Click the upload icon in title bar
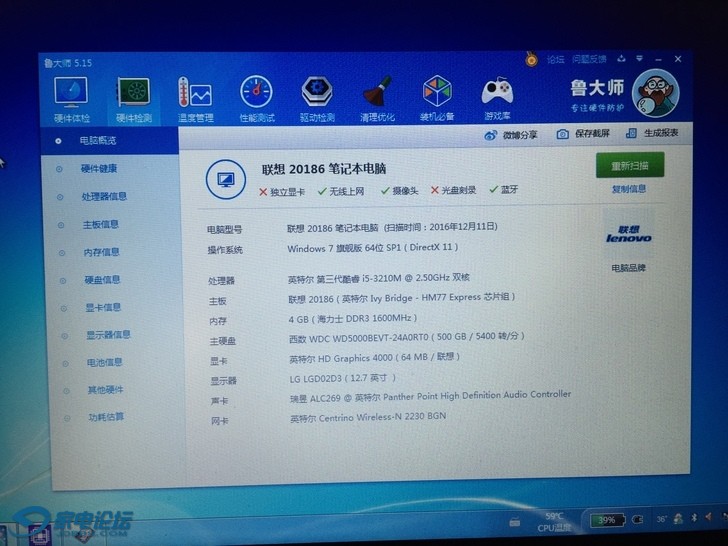 pyautogui.click(x=621, y=58)
